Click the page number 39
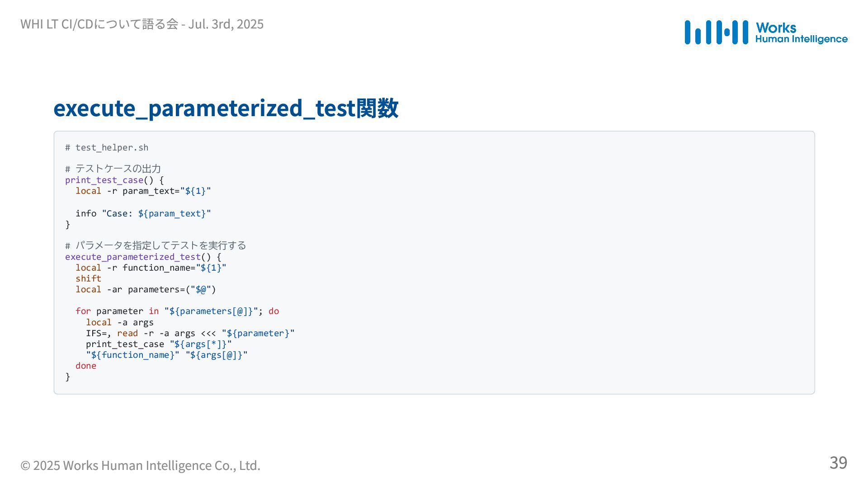Screen dimensions: 868x488 pos(838,462)
